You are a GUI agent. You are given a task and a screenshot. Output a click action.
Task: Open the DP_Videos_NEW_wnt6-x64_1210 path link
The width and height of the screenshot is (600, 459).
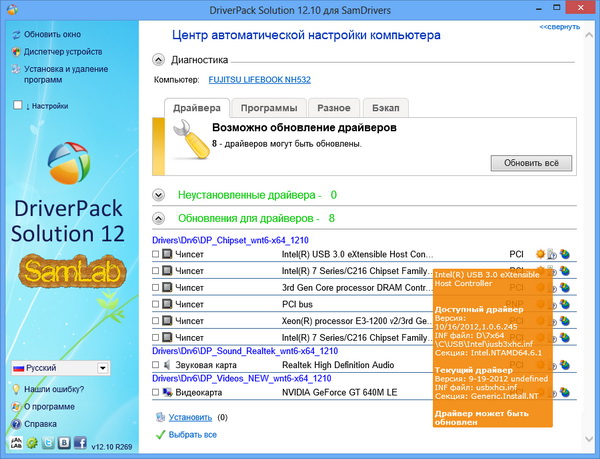click(x=242, y=378)
